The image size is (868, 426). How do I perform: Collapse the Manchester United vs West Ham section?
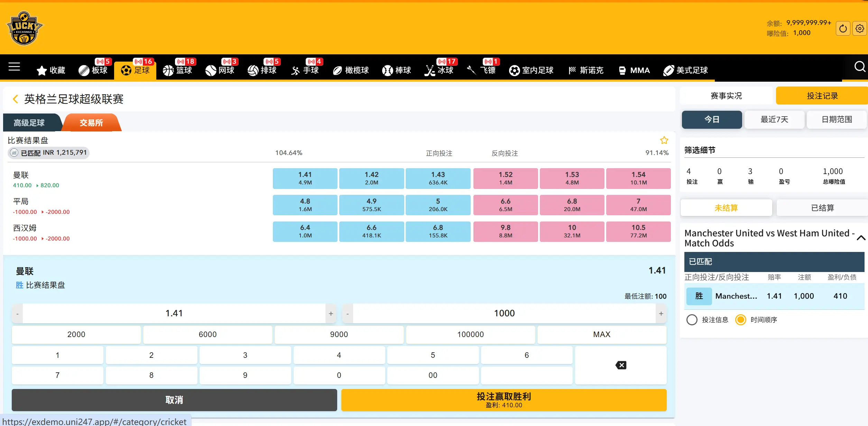pos(861,238)
